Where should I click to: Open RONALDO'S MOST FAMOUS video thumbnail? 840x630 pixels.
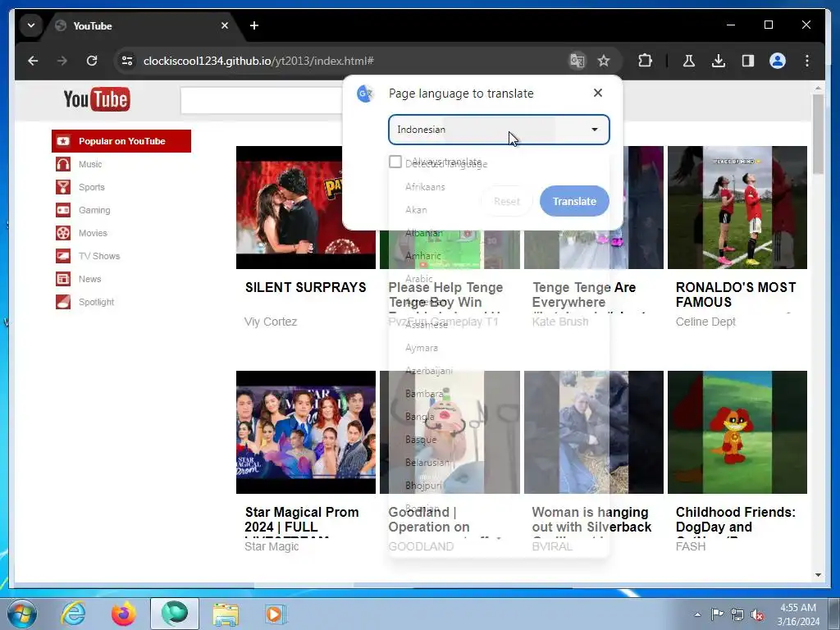737,208
